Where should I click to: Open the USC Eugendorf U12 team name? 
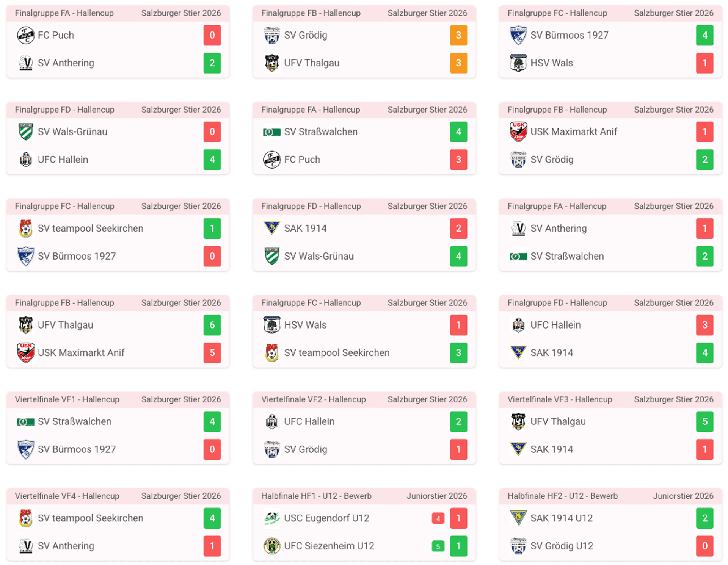tap(326, 518)
